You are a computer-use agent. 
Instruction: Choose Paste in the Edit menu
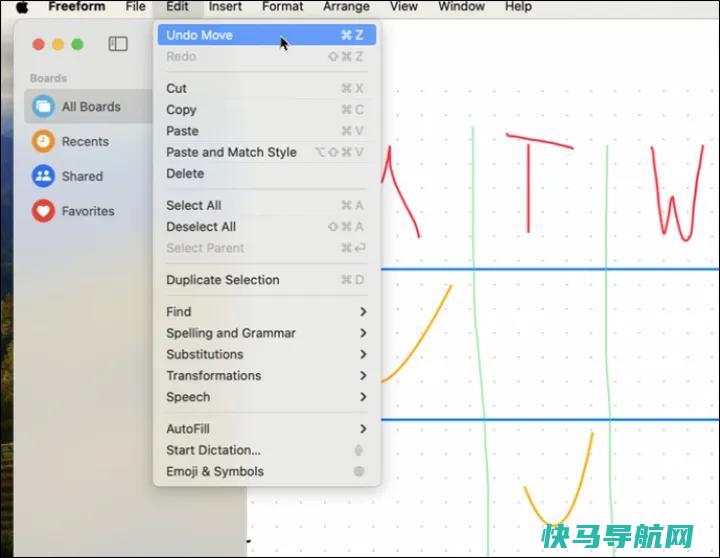click(267, 131)
